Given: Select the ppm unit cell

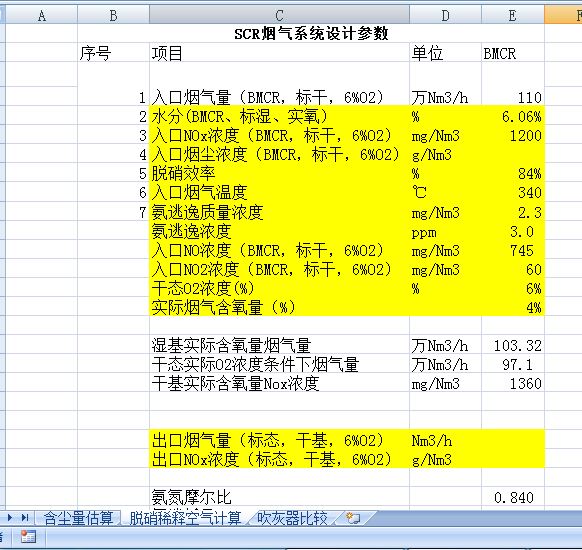Looking at the screenshot, I should 445,231.
